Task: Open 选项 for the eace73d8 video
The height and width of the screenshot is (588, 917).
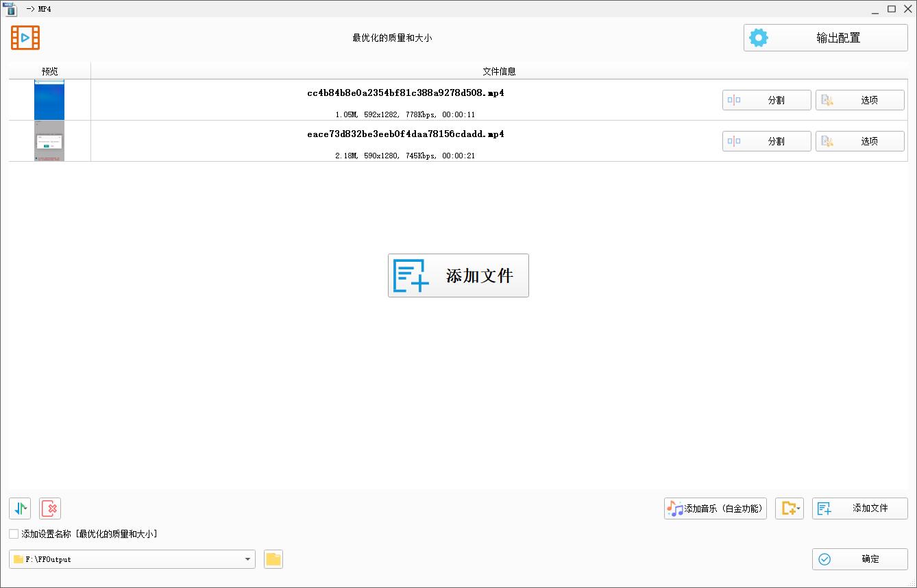Action: point(859,141)
